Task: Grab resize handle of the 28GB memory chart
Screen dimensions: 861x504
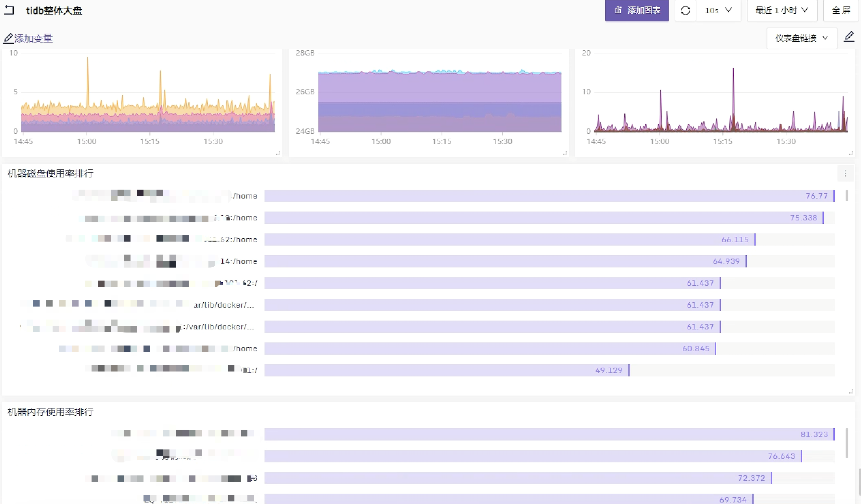Action: point(565,153)
